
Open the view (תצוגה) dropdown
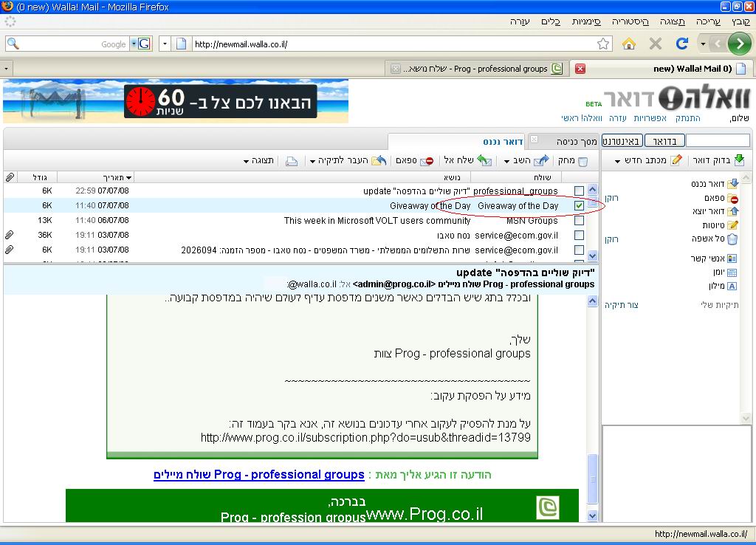[258, 160]
